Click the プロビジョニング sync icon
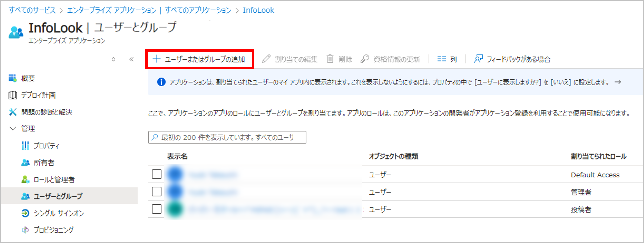 (x=25, y=230)
